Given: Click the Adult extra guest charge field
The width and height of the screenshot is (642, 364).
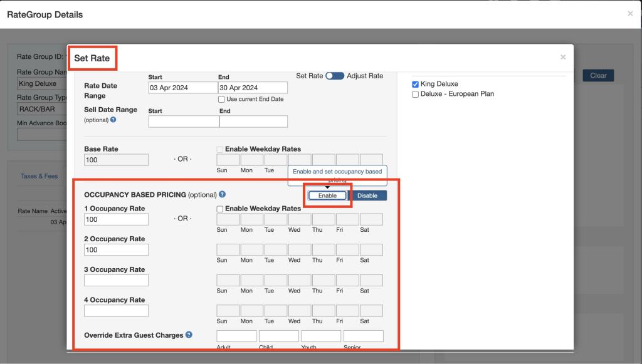Looking at the screenshot, I should (236, 336).
